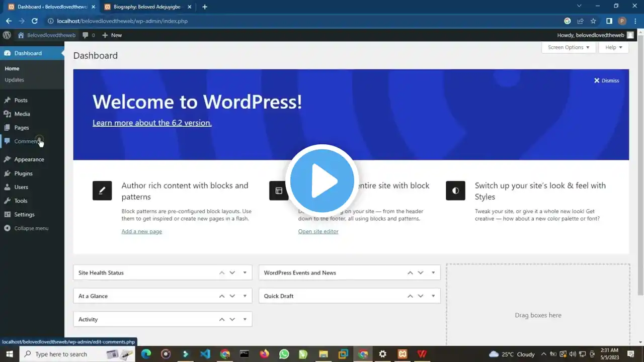Image resolution: width=644 pixels, height=362 pixels.
Task: Click the share page icon in address bar
Action: (x=580, y=21)
